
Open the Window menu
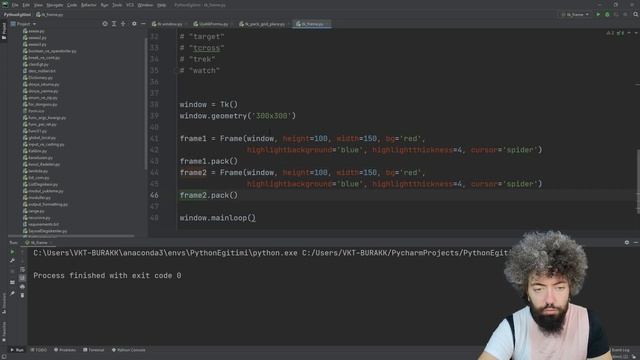(145, 5)
